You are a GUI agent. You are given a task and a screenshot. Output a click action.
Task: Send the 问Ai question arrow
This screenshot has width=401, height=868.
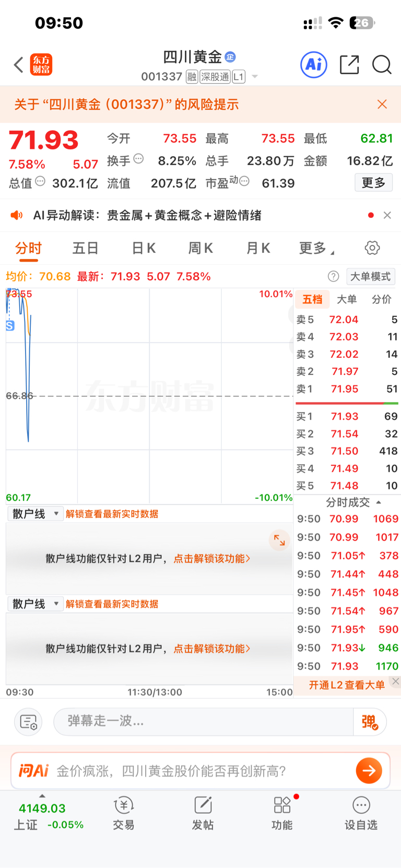(x=369, y=770)
